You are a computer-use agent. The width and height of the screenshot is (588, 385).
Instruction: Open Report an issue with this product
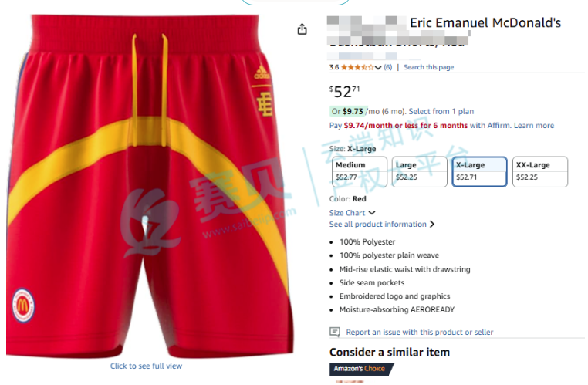point(419,332)
